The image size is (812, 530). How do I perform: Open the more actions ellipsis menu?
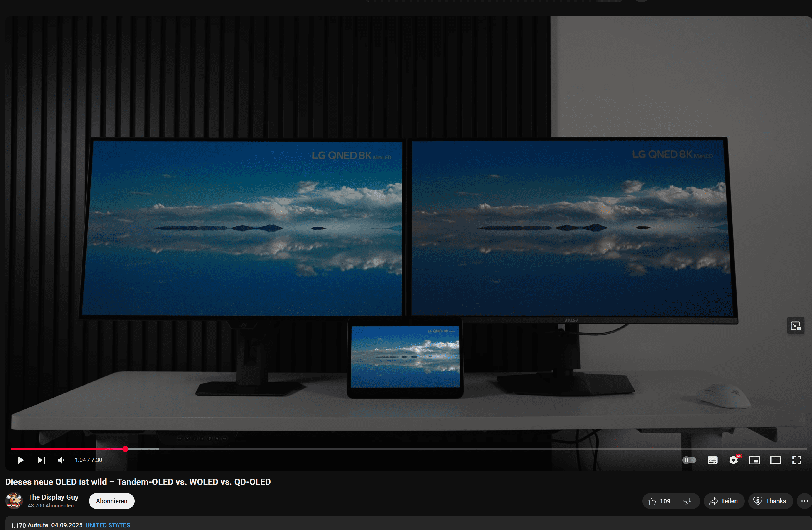click(804, 501)
